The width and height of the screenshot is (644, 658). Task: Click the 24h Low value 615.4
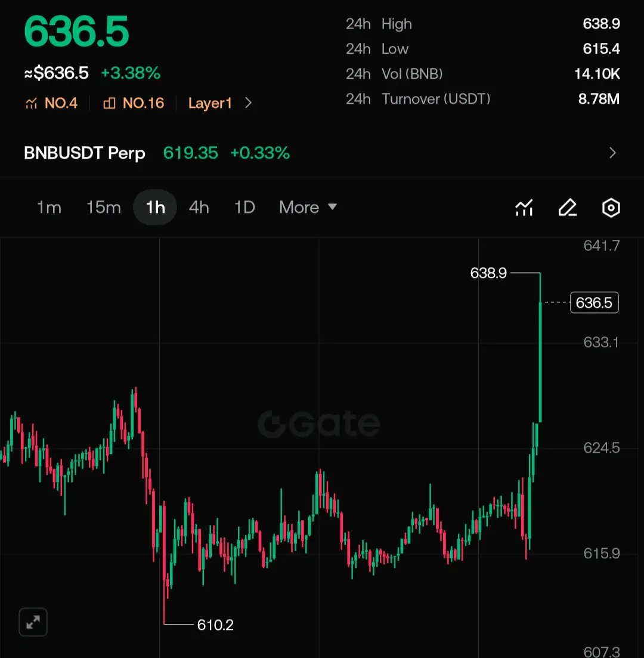pos(601,49)
